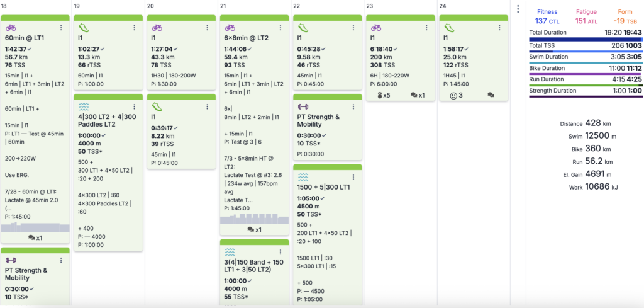Click the running shoe icon on the 13.3 km run
The width and height of the screenshot is (644, 308).
click(x=84, y=28)
